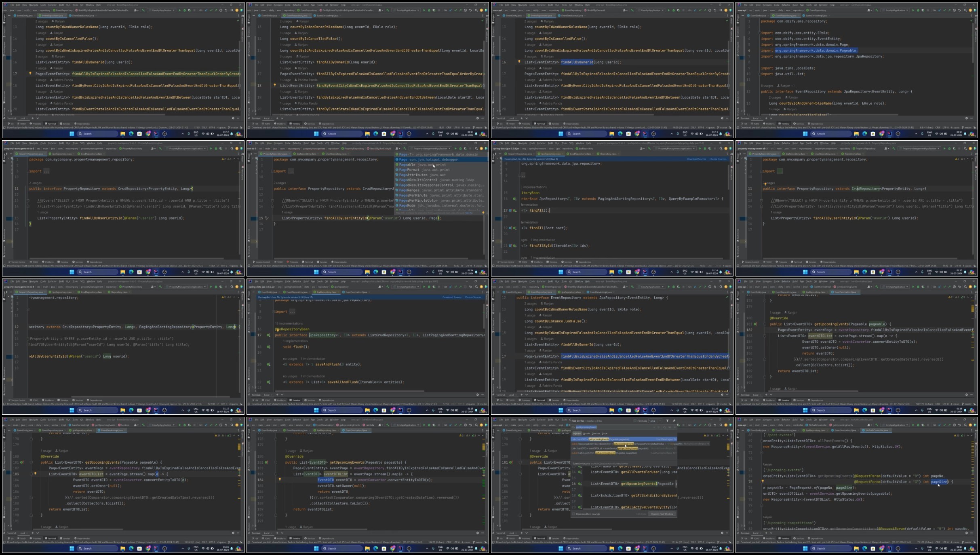Click the 'Next Tip' link in completion popup
Screen dimensions: 980x555
point(469,213)
